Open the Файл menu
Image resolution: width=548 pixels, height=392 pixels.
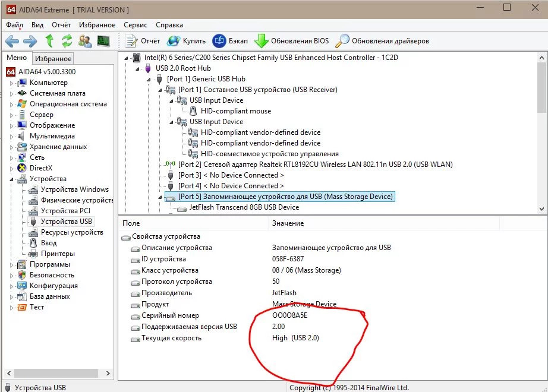(x=14, y=25)
